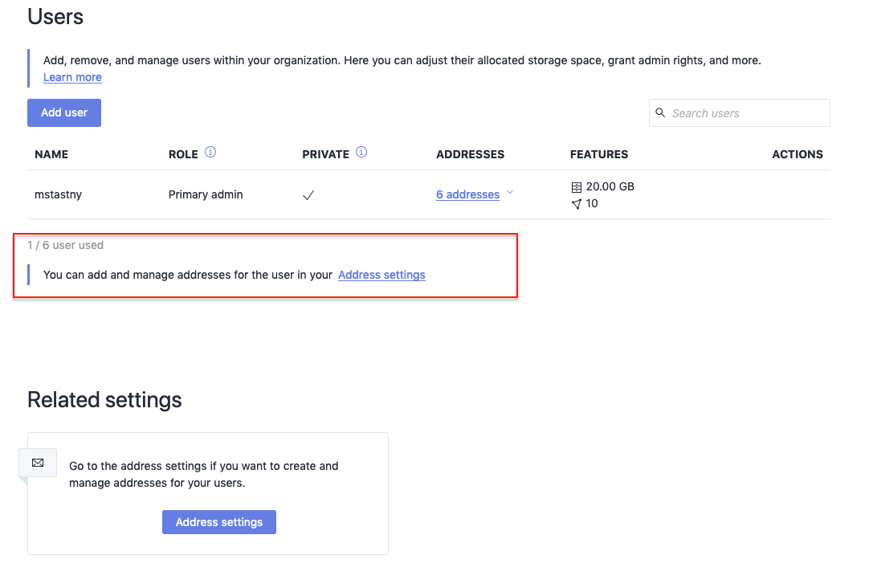
Task: Open the Learn more link
Action: click(72, 77)
